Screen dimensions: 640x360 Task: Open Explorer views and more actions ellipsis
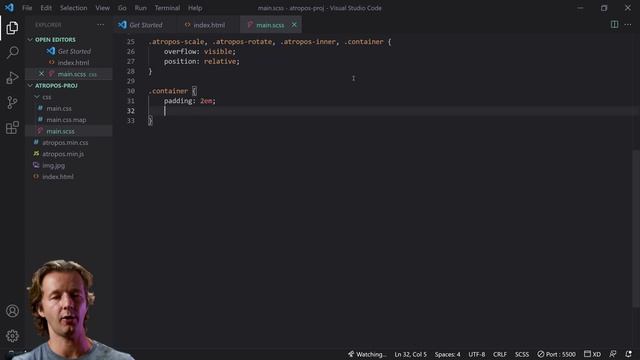point(100,25)
